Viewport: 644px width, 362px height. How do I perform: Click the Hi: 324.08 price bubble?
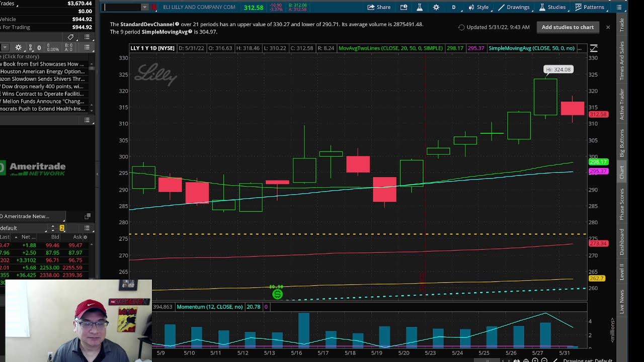(558, 69)
